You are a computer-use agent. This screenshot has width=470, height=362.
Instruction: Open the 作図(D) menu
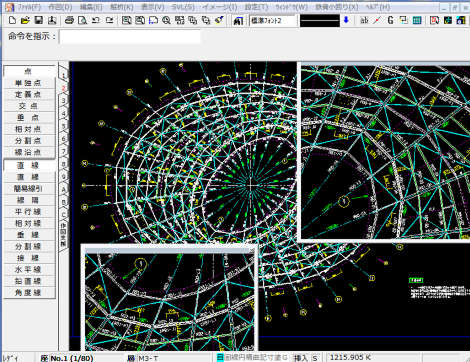coord(60,7)
